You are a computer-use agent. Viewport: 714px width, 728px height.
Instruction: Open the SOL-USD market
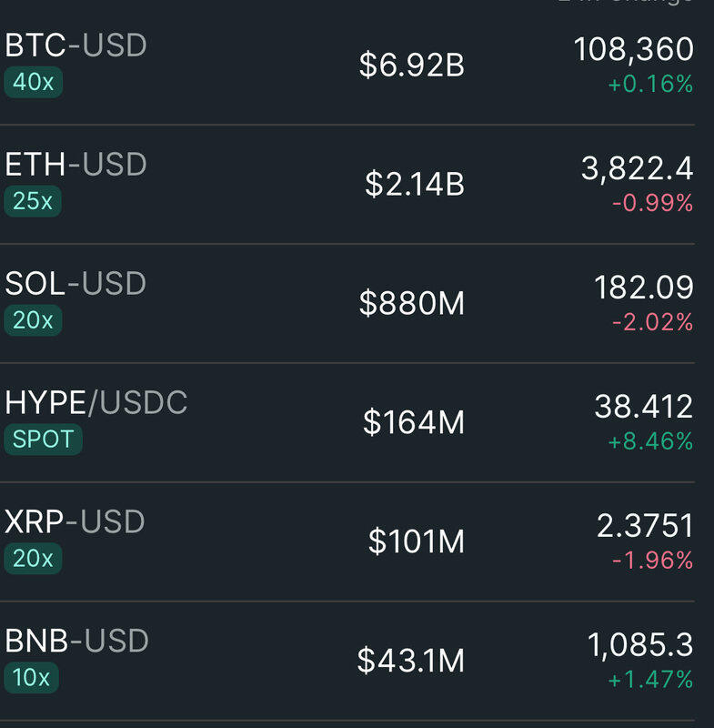click(75, 284)
